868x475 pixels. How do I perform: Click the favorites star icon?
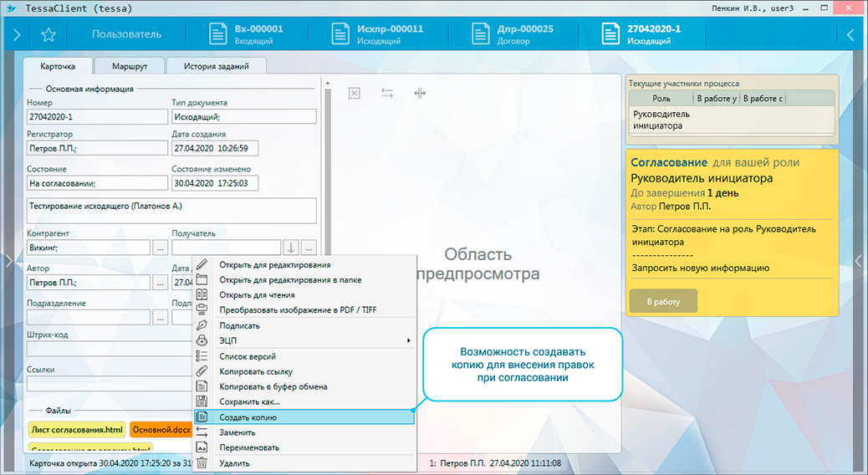[49, 35]
